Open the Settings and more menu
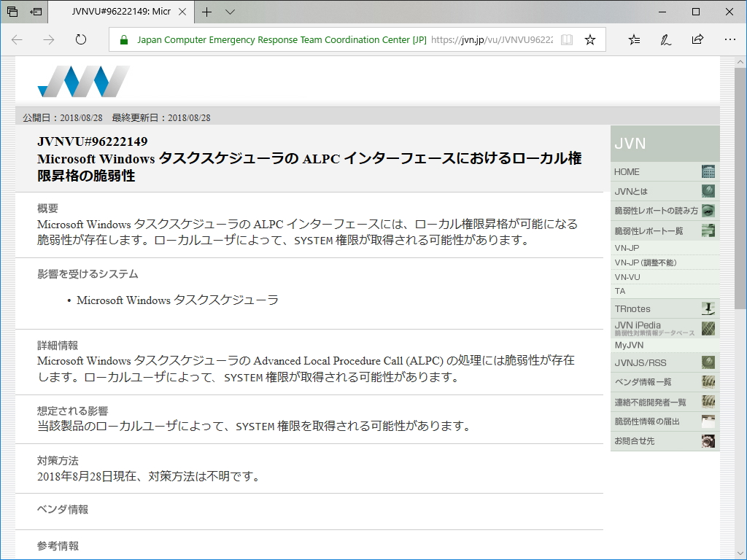This screenshot has height=560, width=747. pyautogui.click(x=730, y=40)
